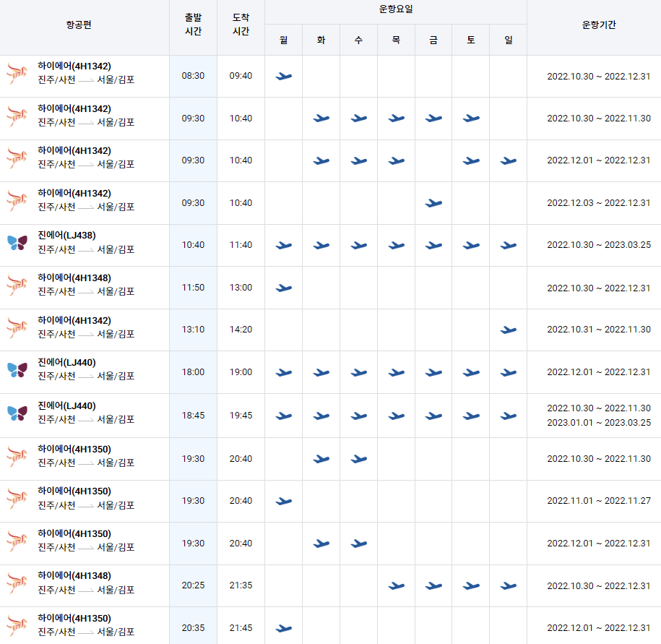Viewport: 661px width, 644px height.
Task: Click the Hi Air logo of the 20:35 flight
Action: click(17, 626)
